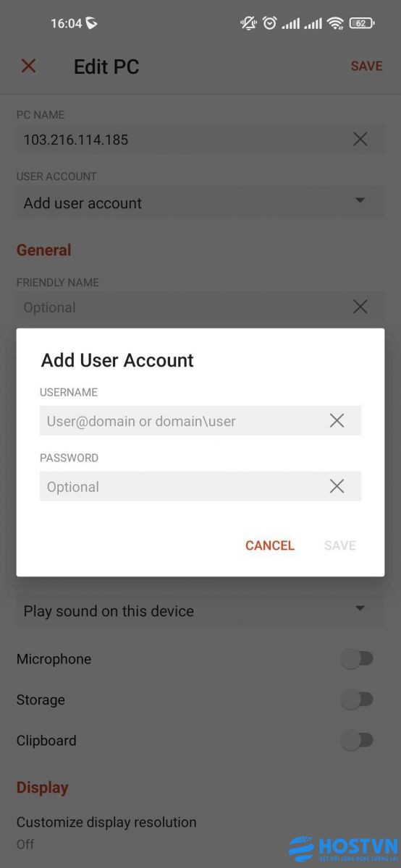
Task: Expand the Play sound on this device dropdown
Action: (x=200, y=610)
